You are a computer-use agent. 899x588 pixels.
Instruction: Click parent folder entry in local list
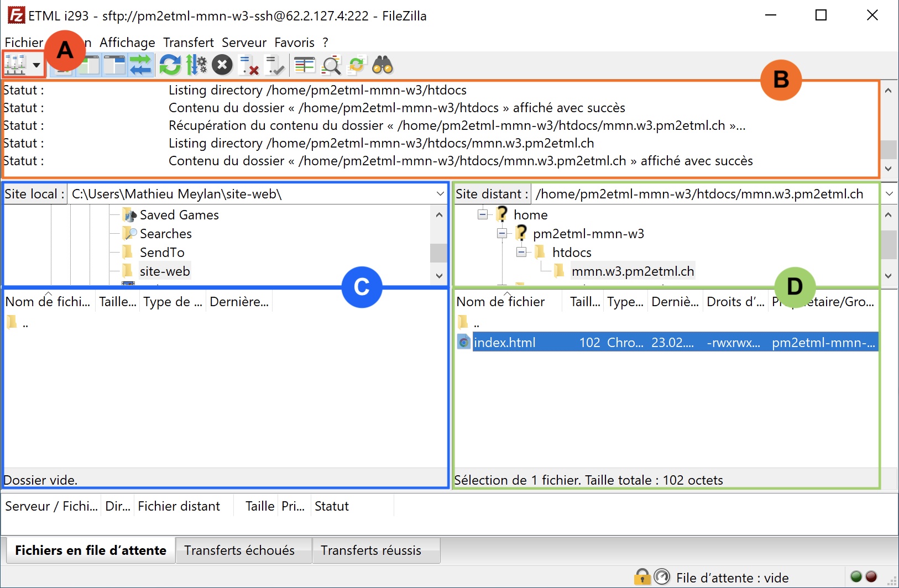tap(17, 323)
